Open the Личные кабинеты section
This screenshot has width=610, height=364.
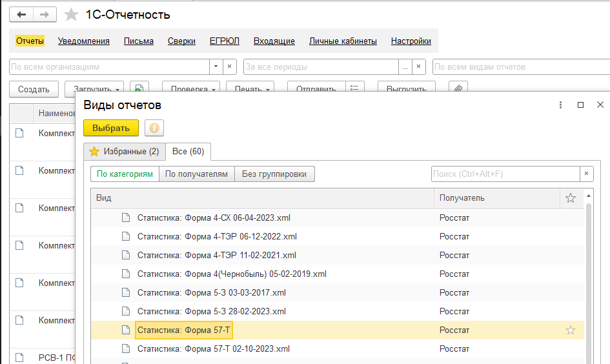click(343, 41)
